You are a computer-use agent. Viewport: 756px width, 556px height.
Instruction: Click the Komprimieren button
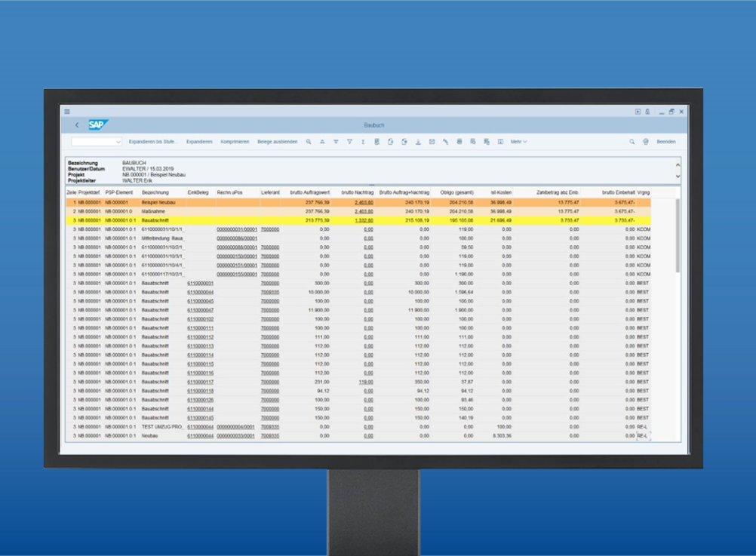235,142
